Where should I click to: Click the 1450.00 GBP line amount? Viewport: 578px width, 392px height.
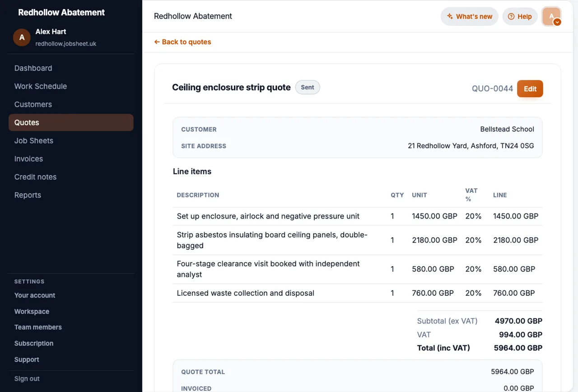point(516,216)
